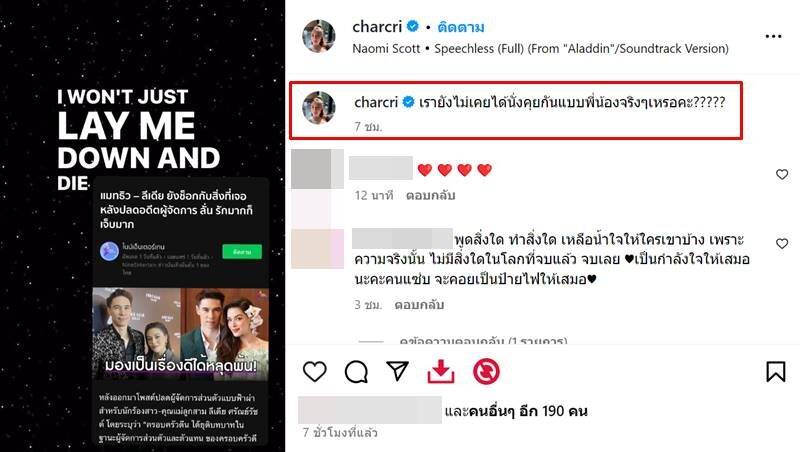Like the four red hearts comment
Viewport: 800px width, 452px height.
[x=782, y=174]
